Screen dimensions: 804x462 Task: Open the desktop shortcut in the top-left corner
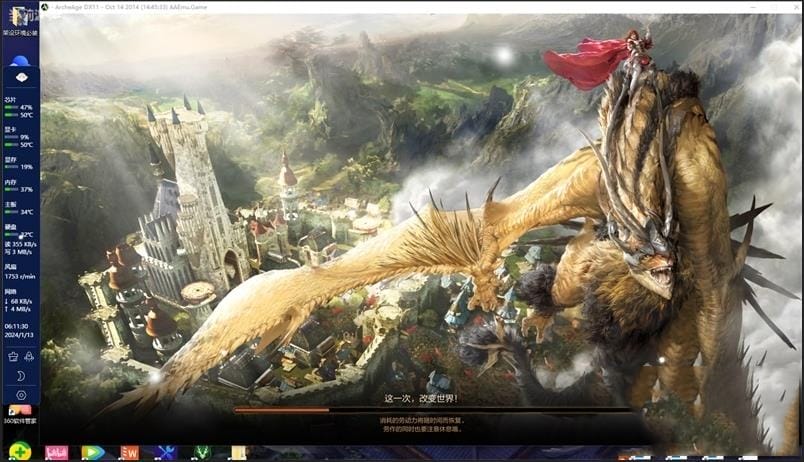(19, 20)
